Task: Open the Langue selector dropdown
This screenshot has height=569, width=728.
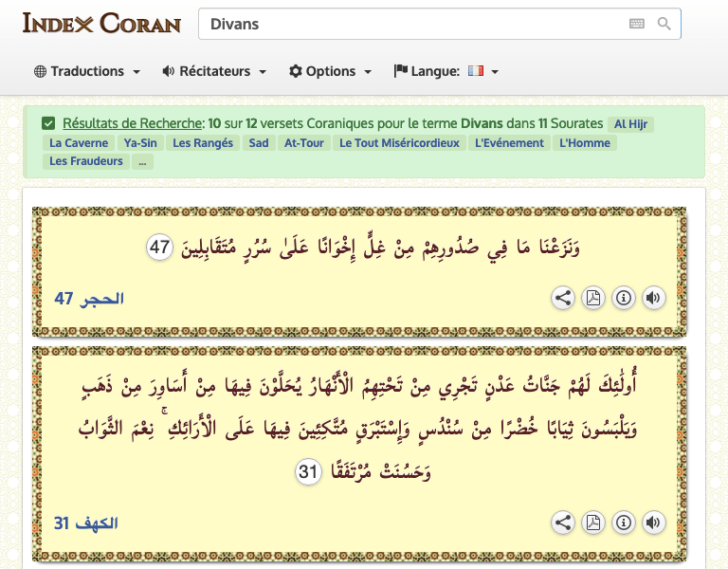Action: [446, 71]
